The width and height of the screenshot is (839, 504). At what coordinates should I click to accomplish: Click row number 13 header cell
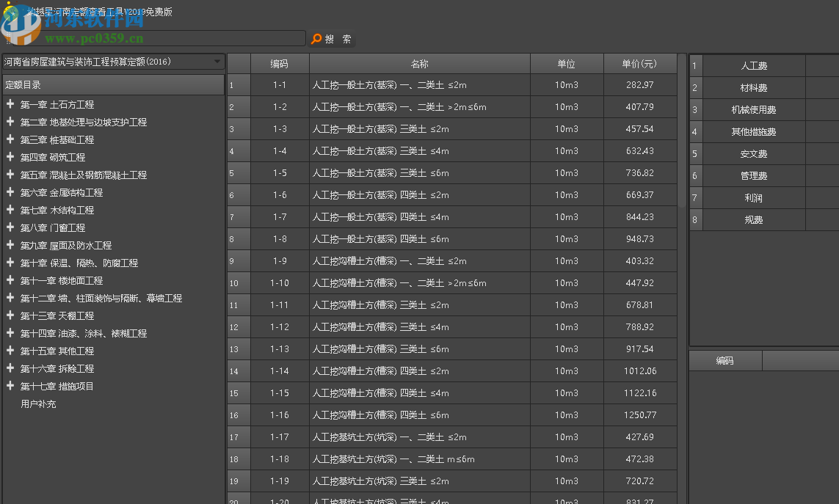pyautogui.click(x=239, y=349)
